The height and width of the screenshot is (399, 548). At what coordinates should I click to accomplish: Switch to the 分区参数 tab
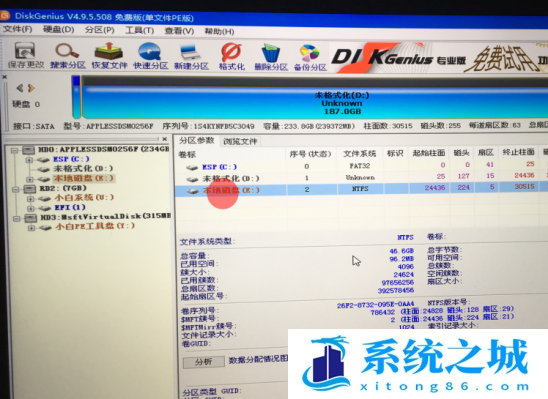196,140
